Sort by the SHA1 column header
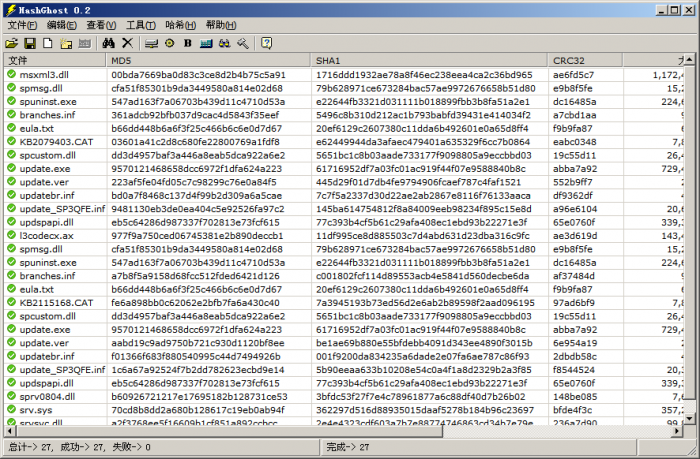 [430, 61]
